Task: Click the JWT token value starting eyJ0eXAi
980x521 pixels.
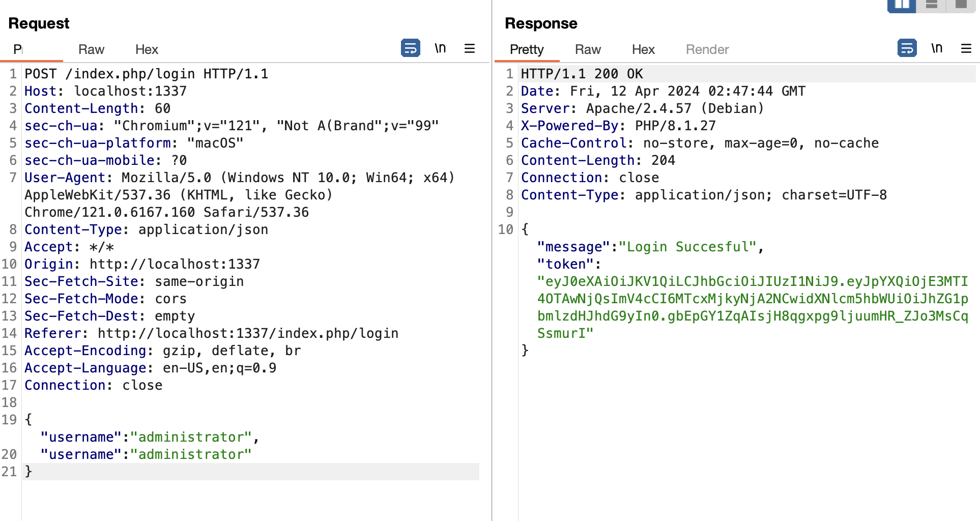Action: 753,307
